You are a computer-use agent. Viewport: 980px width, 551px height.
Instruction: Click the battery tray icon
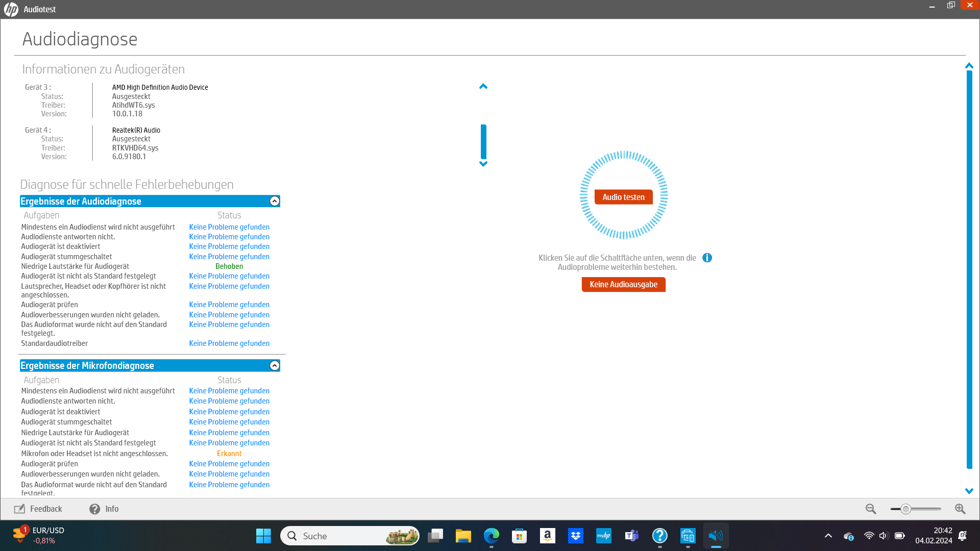pos(900,536)
